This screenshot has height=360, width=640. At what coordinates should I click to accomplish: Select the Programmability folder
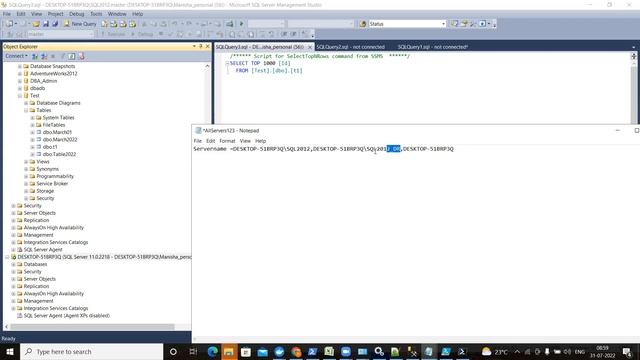point(55,176)
